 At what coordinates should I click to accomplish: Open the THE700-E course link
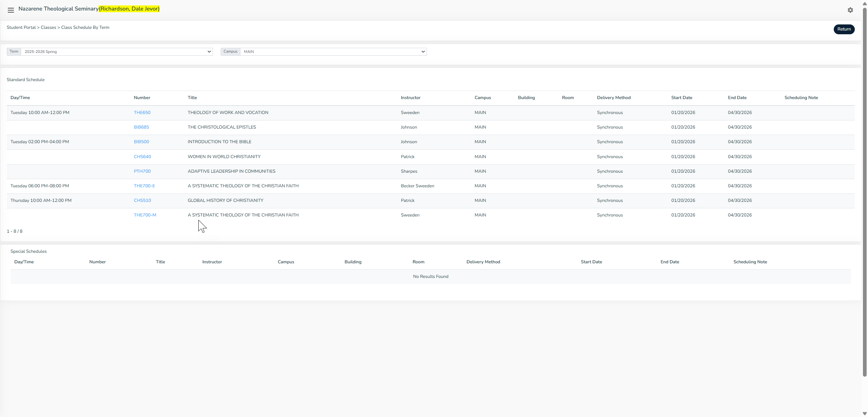(144, 186)
